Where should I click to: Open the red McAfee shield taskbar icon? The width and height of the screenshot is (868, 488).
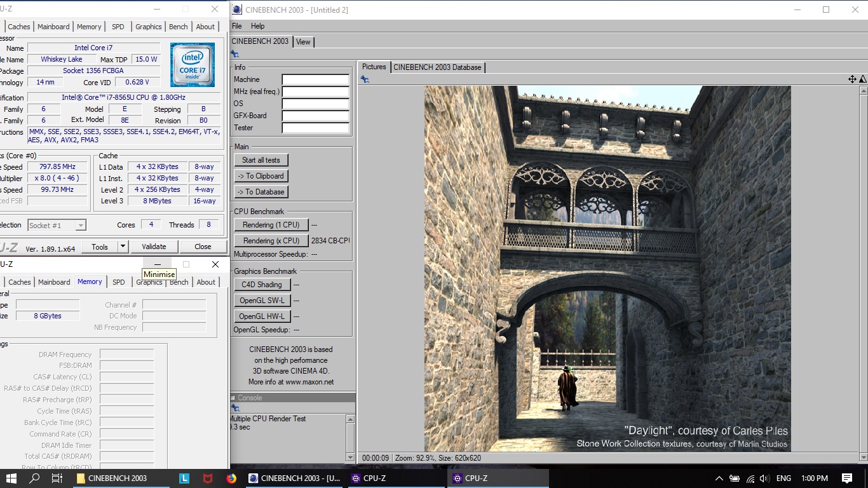[208, 478]
